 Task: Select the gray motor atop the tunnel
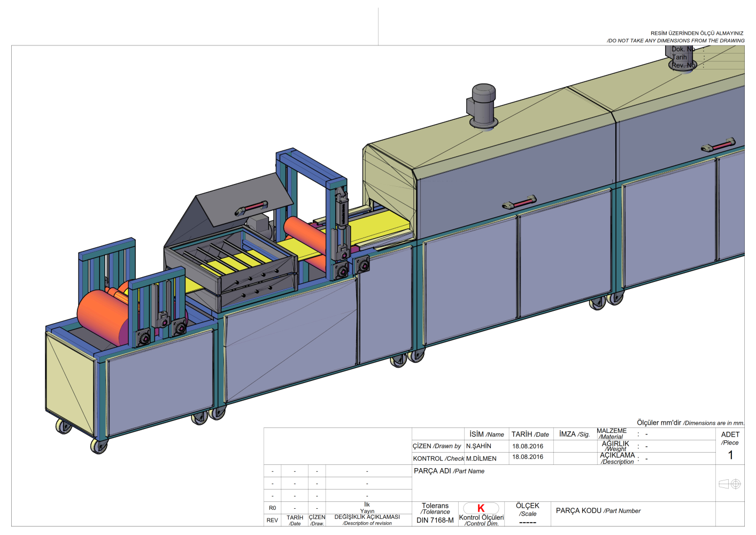tap(483, 105)
